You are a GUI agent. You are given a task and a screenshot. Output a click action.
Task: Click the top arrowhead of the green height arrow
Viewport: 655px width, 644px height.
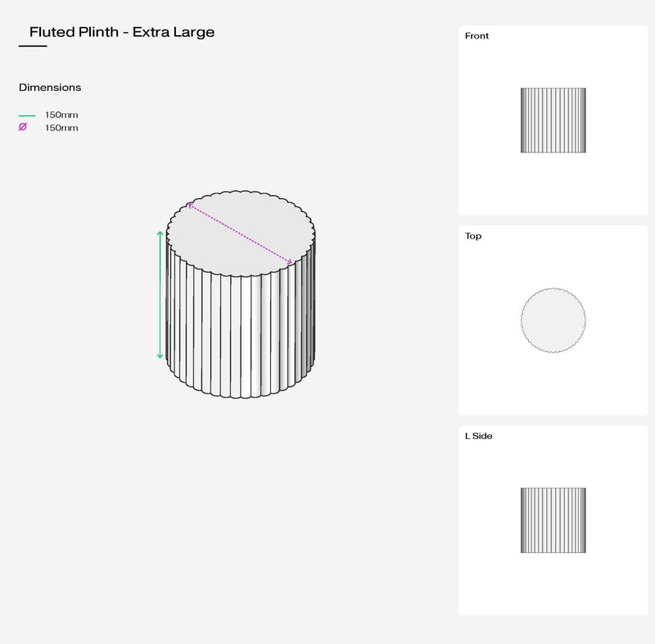coord(160,234)
